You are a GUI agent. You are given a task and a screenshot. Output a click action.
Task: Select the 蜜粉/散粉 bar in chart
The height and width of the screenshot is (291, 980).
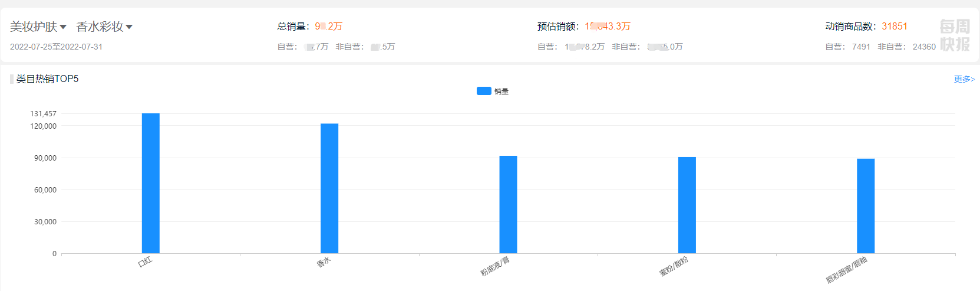(687, 205)
